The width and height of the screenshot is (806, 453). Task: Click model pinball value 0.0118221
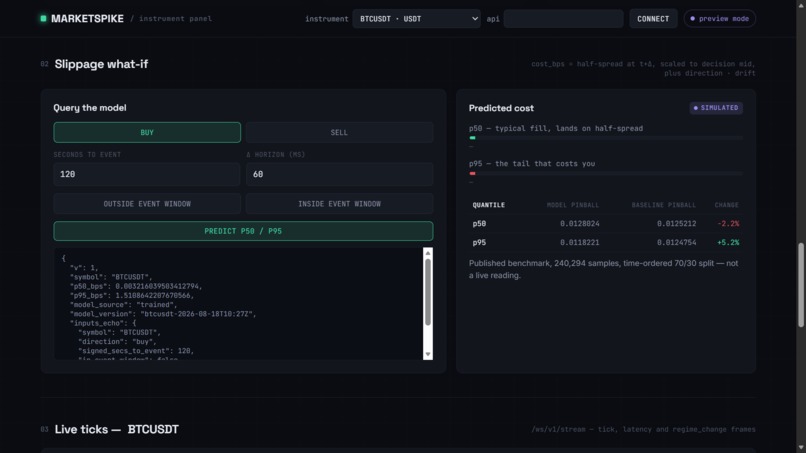(579, 242)
